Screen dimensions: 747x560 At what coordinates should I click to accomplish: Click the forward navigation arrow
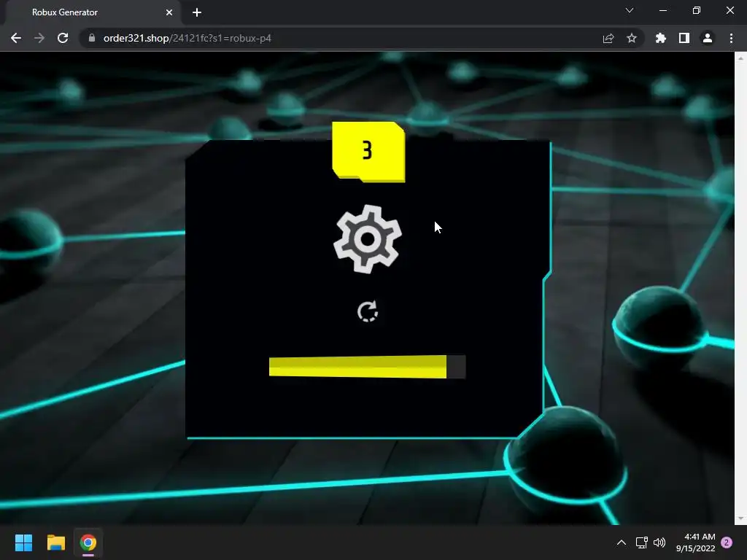(x=39, y=38)
